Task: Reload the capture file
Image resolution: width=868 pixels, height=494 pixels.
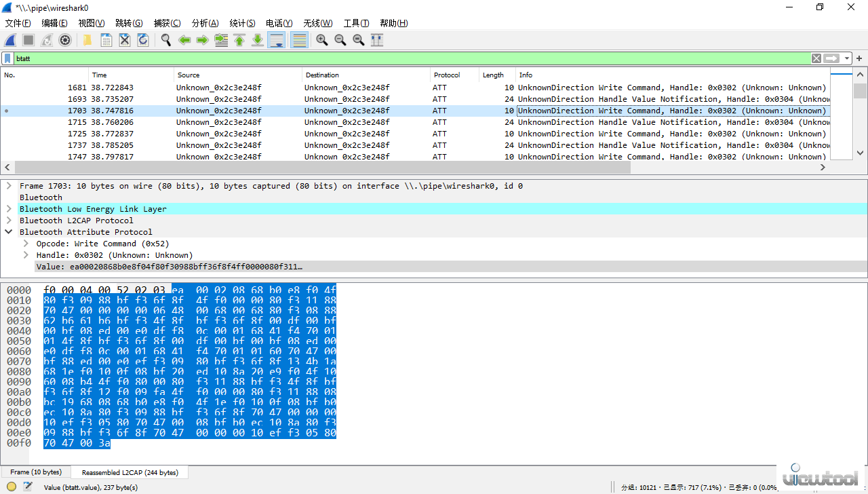Action: coord(143,40)
